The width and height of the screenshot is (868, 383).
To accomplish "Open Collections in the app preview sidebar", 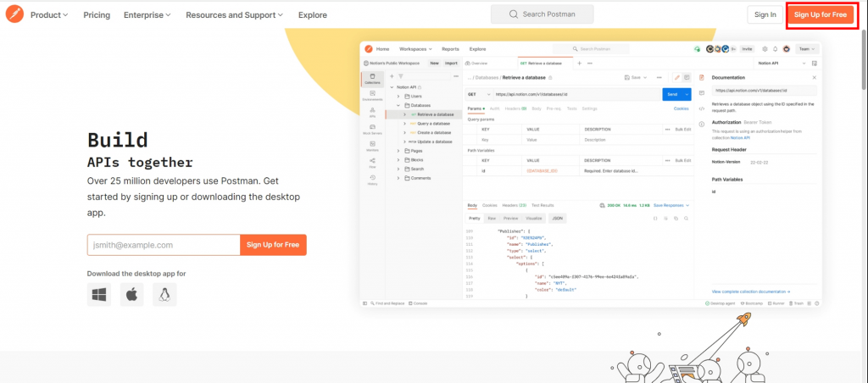I will point(373,79).
